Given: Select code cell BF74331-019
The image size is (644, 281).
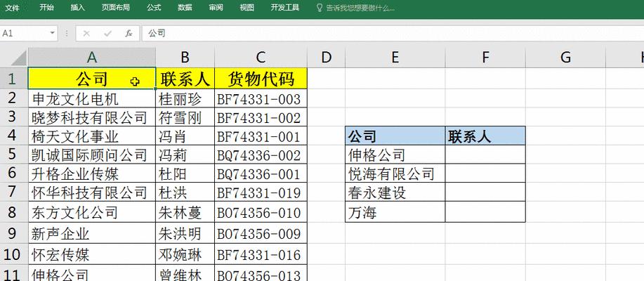Looking at the screenshot, I should pyautogui.click(x=261, y=192).
